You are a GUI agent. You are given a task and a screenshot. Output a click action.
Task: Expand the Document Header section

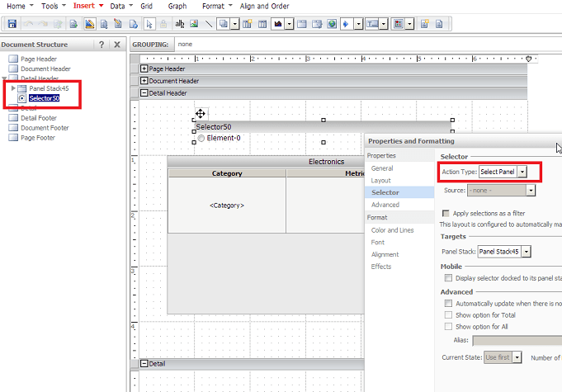[144, 81]
